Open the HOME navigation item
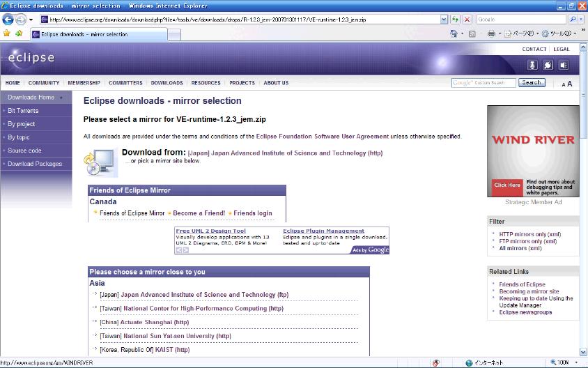The image size is (588, 368). (x=13, y=83)
